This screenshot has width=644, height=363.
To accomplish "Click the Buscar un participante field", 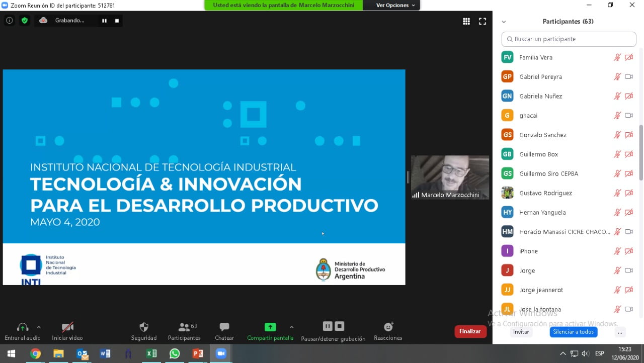I will [569, 39].
